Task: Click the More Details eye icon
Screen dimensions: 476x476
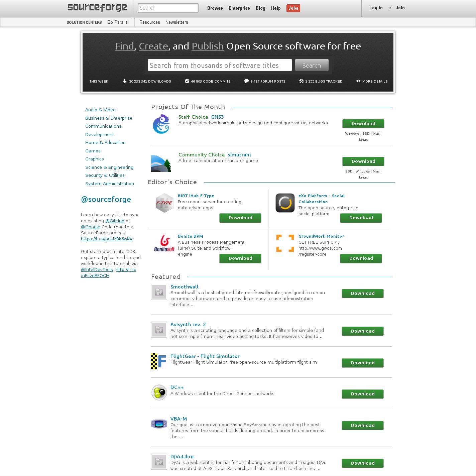Action: pyautogui.click(x=358, y=81)
